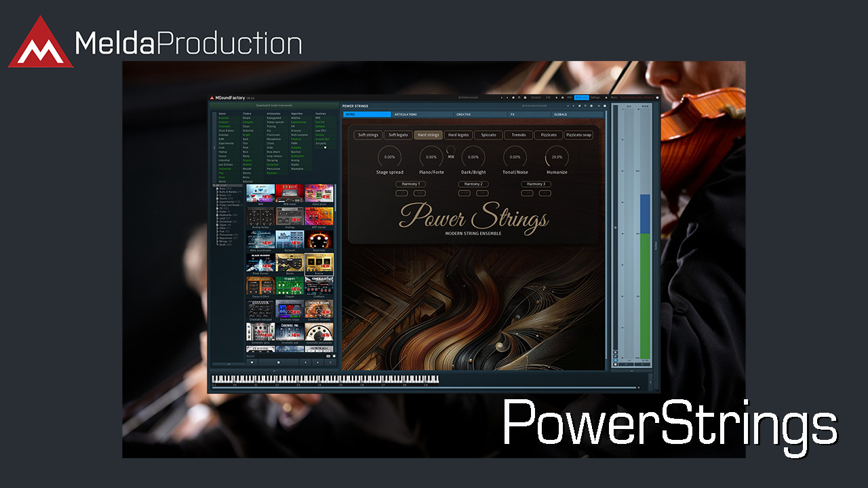The image size is (868, 488).
Task: Switch on the Tremolo articulation
Action: click(519, 135)
